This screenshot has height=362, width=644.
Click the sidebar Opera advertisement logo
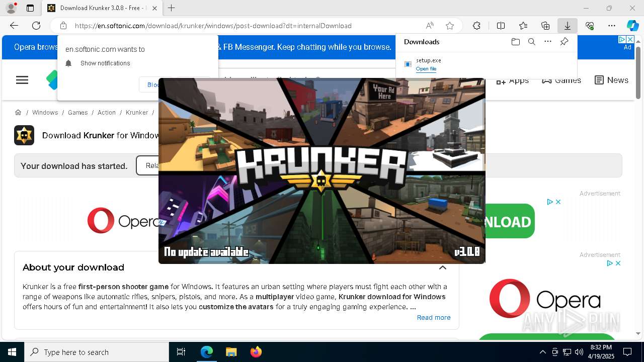545,299
